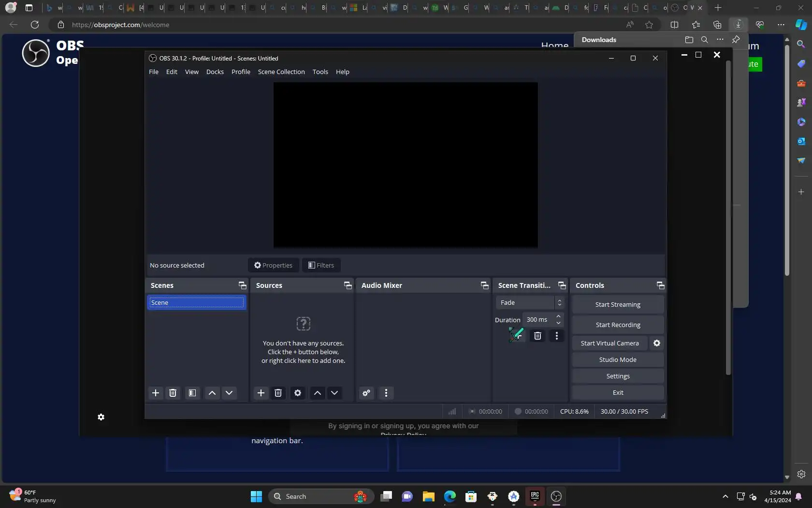Click the Start Streaming button
The image size is (812, 508).
[x=618, y=304]
